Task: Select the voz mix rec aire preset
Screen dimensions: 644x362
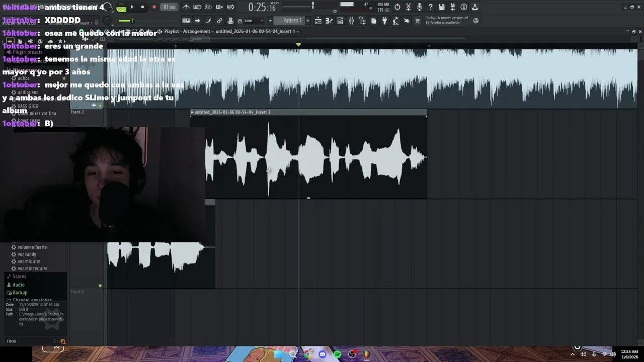Action: pyautogui.click(x=33, y=268)
